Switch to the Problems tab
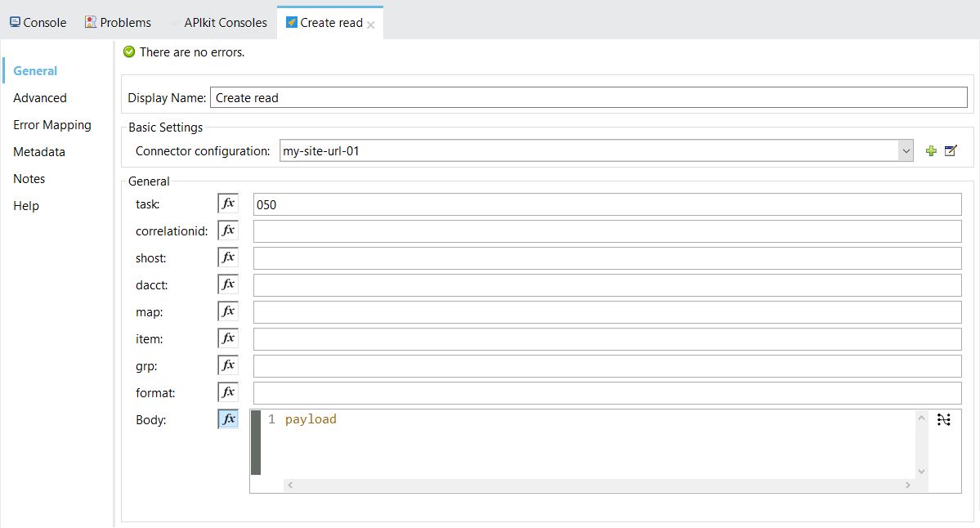 [118, 23]
